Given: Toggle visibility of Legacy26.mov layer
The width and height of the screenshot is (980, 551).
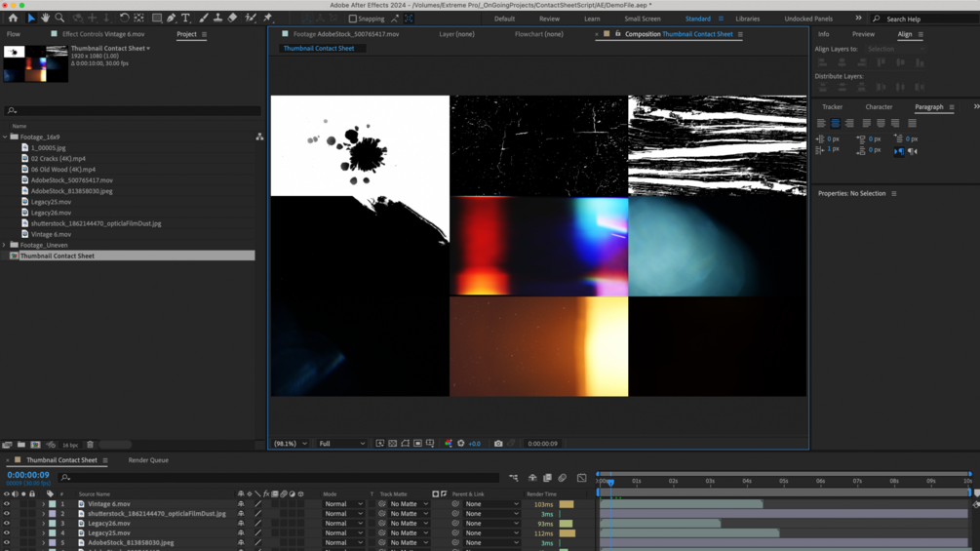Looking at the screenshot, I should pos(6,524).
